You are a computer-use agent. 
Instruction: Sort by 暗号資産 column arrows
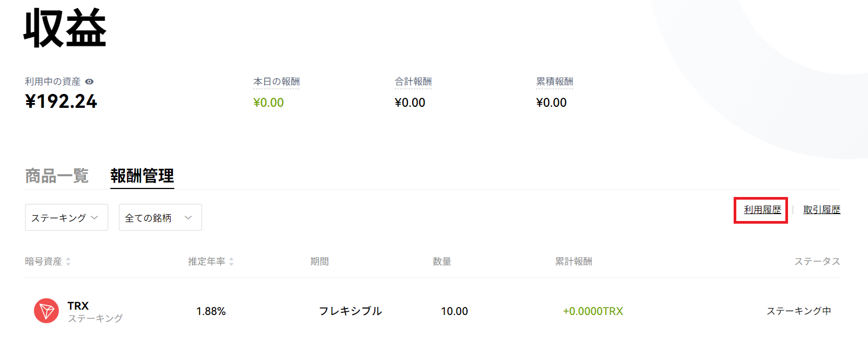pos(68,262)
